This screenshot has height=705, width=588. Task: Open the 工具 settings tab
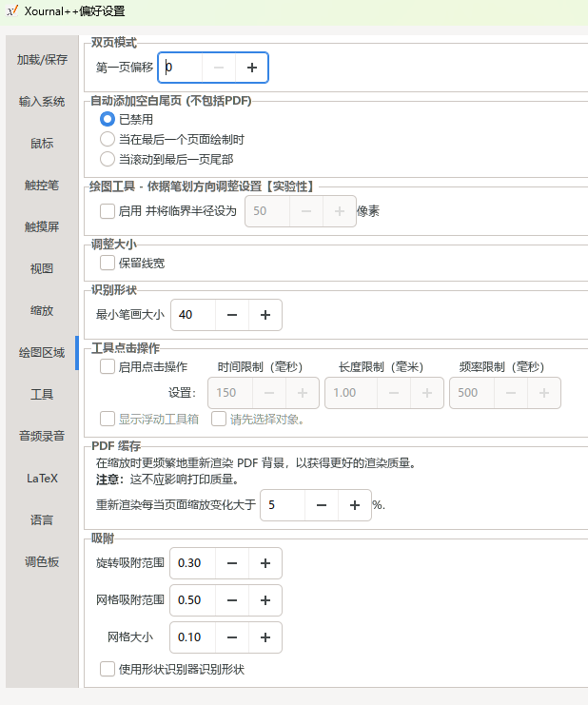42,394
